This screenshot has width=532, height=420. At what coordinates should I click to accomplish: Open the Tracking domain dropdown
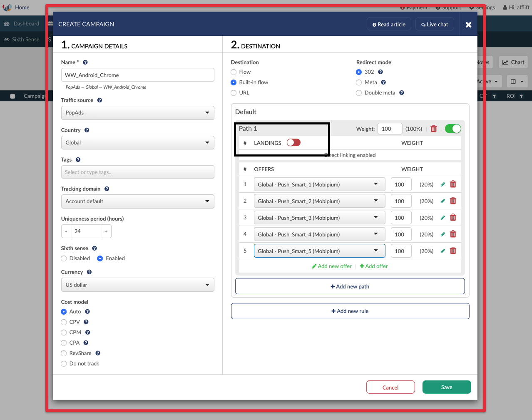pos(138,201)
